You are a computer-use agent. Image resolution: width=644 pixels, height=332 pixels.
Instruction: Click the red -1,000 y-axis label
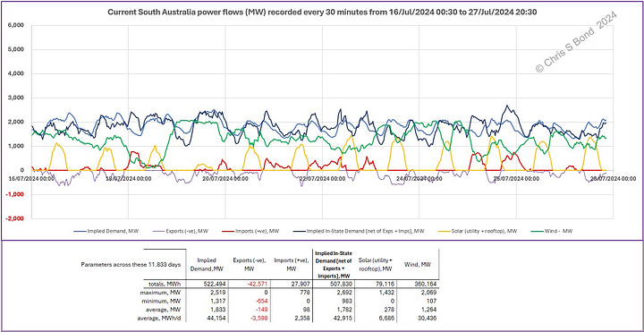(x=14, y=194)
